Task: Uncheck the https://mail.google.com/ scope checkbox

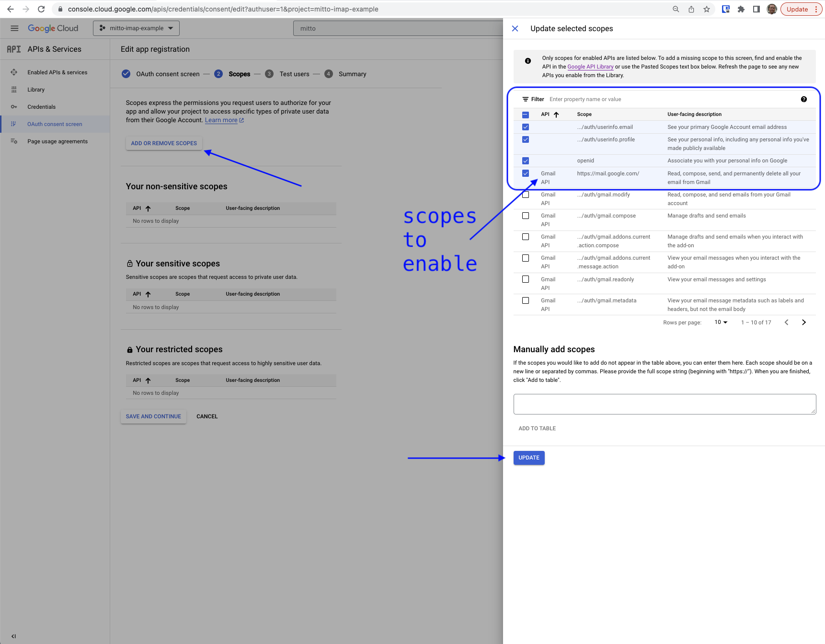Action: tap(526, 173)
